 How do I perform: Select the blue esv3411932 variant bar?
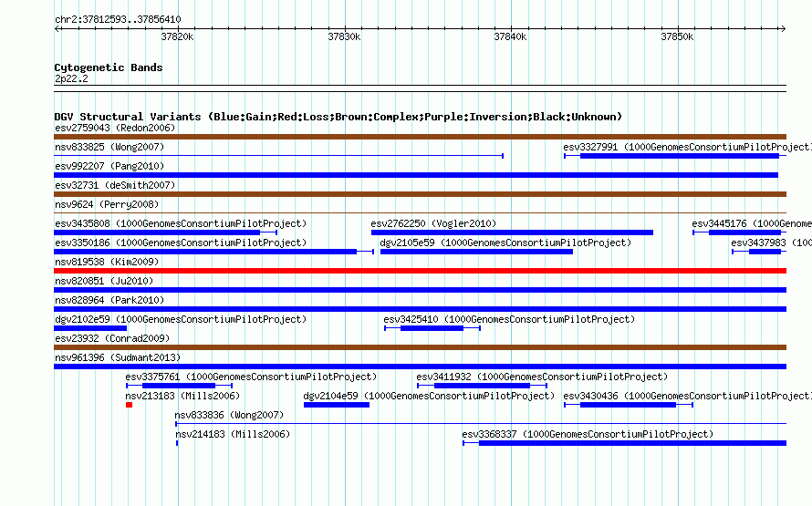point(482,386)
